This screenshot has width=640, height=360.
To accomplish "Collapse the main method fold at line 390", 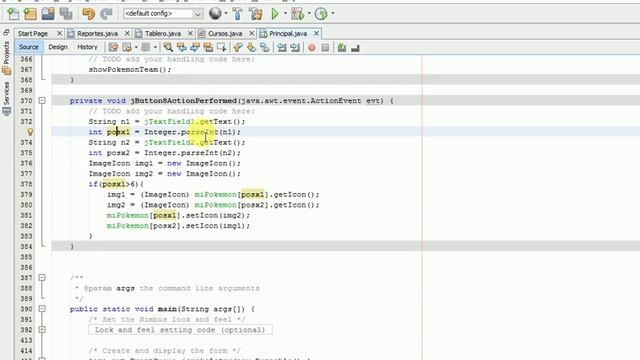I will [x=42, y=309].
